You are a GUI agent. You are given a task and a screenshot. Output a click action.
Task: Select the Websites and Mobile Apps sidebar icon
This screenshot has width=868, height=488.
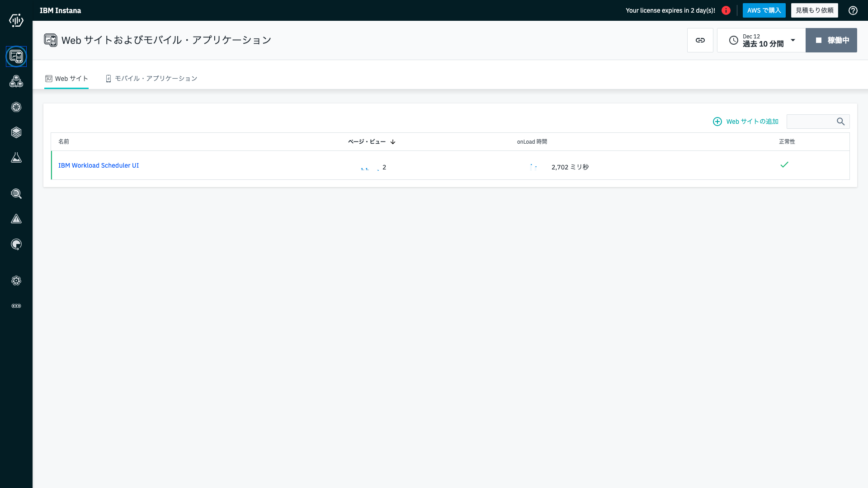click(16, 56)
